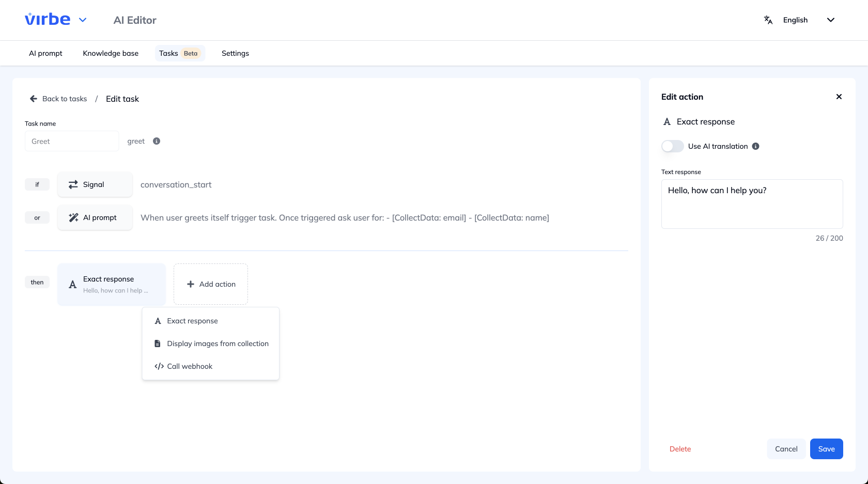Expand the virbe workspace dropdown chevron
The height and width of the screenshot is (484, 868).
[83, 20]
